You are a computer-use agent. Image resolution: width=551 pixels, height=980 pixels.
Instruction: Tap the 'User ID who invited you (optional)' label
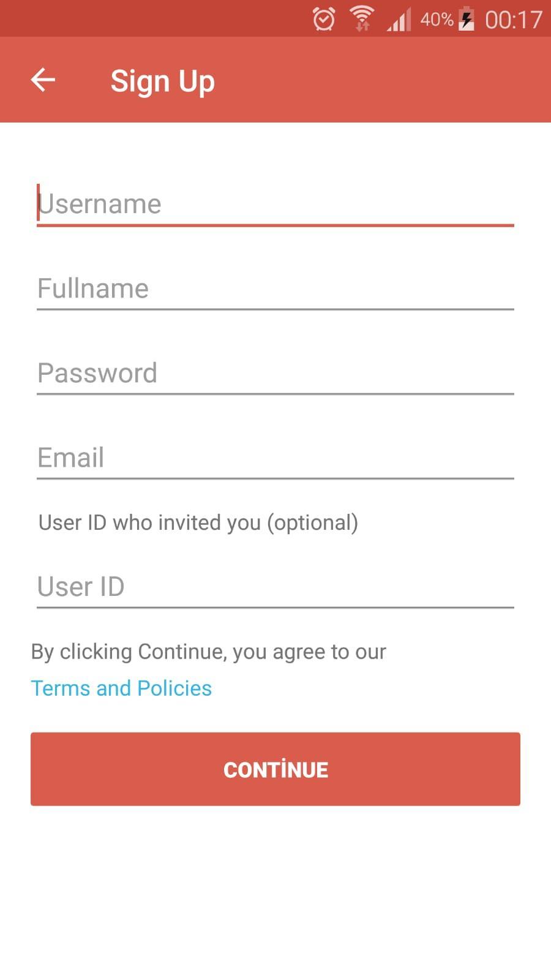click(x=198, y=522)
